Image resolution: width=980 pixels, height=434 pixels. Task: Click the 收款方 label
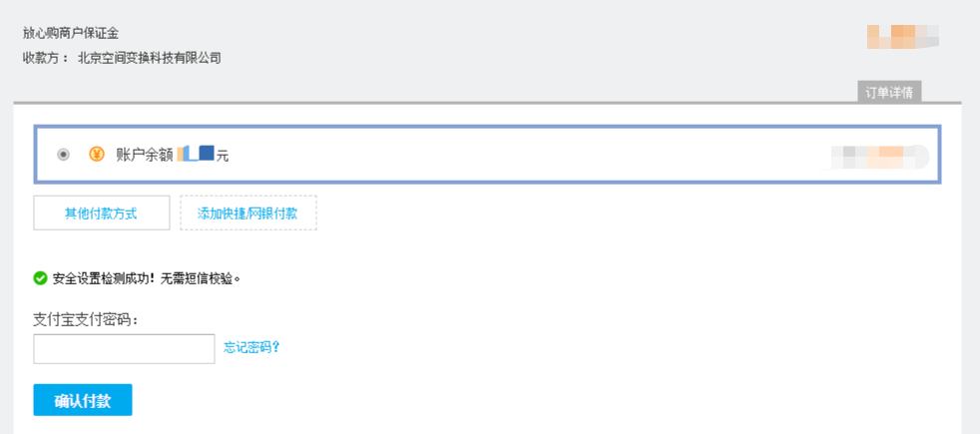44,58
